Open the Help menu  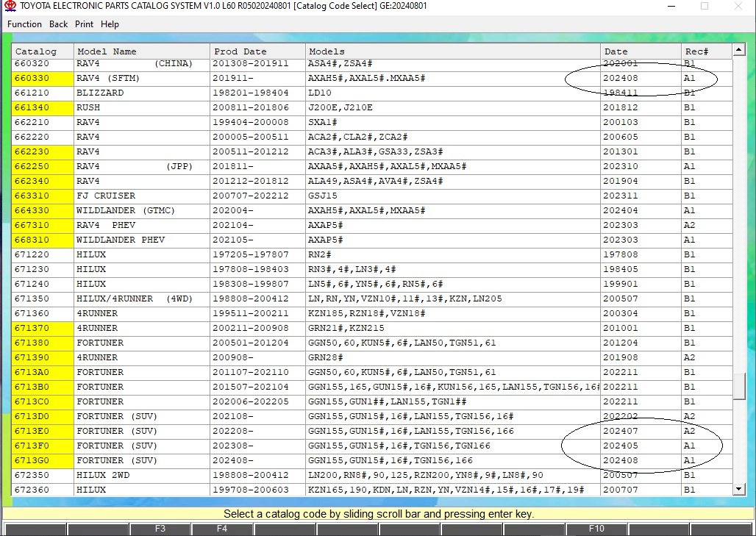coord(110,24)
